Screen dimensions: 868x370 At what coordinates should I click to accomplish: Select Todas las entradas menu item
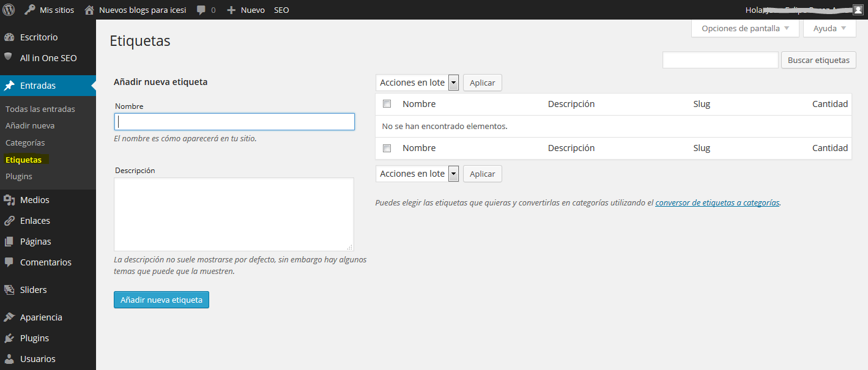click(40, 109)
